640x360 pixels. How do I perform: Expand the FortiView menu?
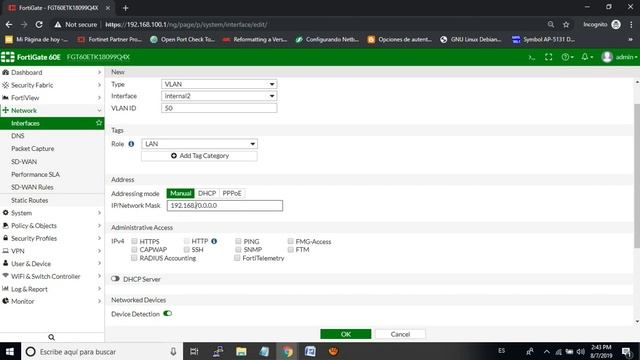click(52, 98)
